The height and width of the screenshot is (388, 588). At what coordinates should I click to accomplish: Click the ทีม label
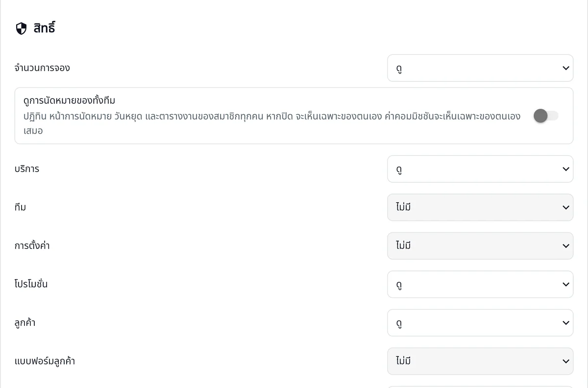[21, 207]
